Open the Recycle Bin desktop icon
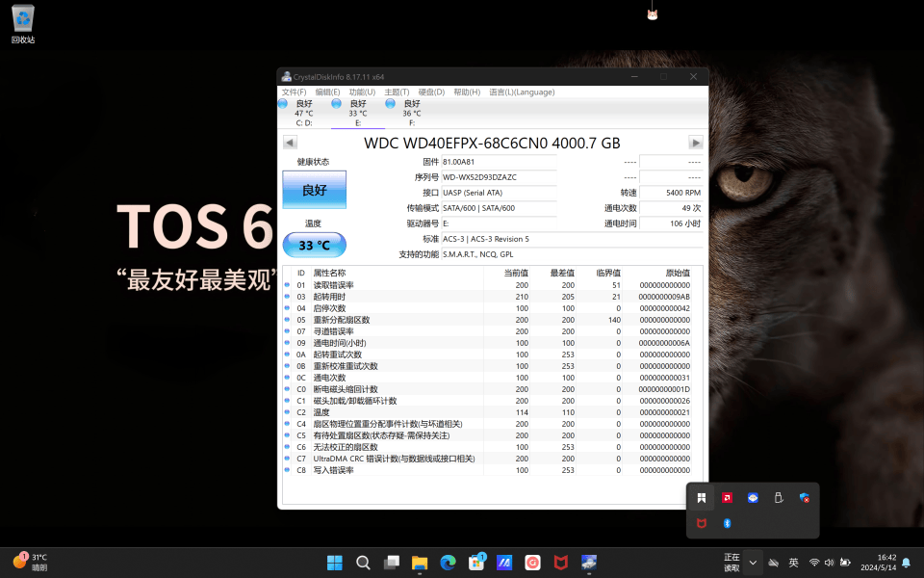Image resolution: width=924 pixels, height=578 pixels. [x=23, y=24]
